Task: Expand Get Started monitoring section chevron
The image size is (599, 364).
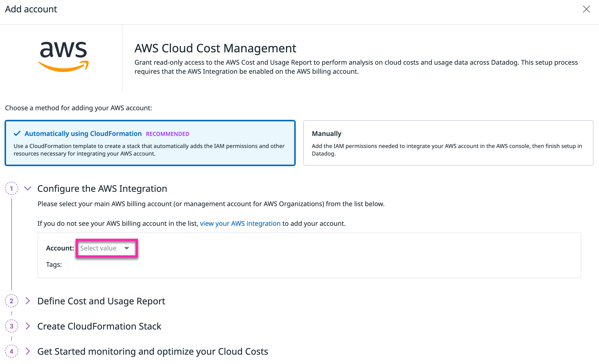Action: [x=28, y=351]
